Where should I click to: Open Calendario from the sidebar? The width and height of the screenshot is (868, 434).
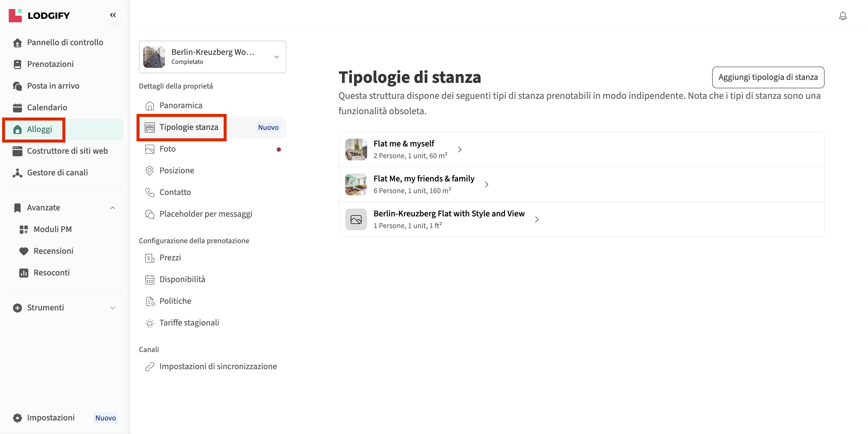47,108
